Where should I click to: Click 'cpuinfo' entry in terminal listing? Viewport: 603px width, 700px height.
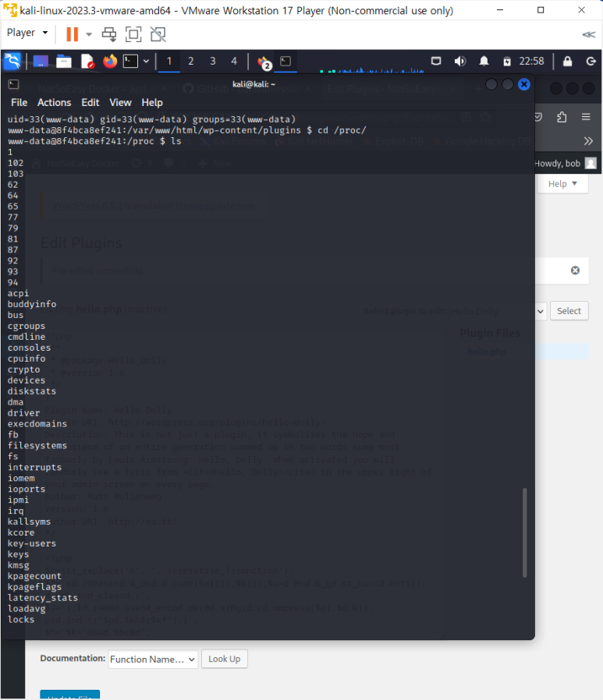27,359
